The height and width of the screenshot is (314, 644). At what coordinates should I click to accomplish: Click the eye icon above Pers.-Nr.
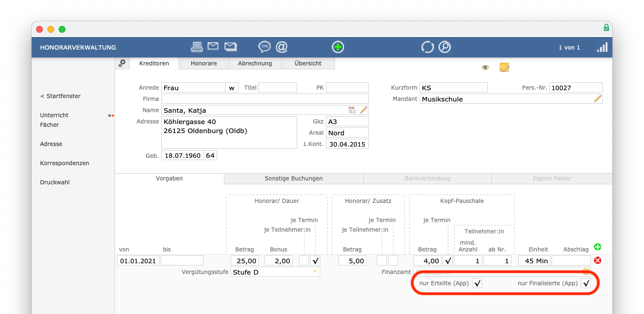coord(486,67)
